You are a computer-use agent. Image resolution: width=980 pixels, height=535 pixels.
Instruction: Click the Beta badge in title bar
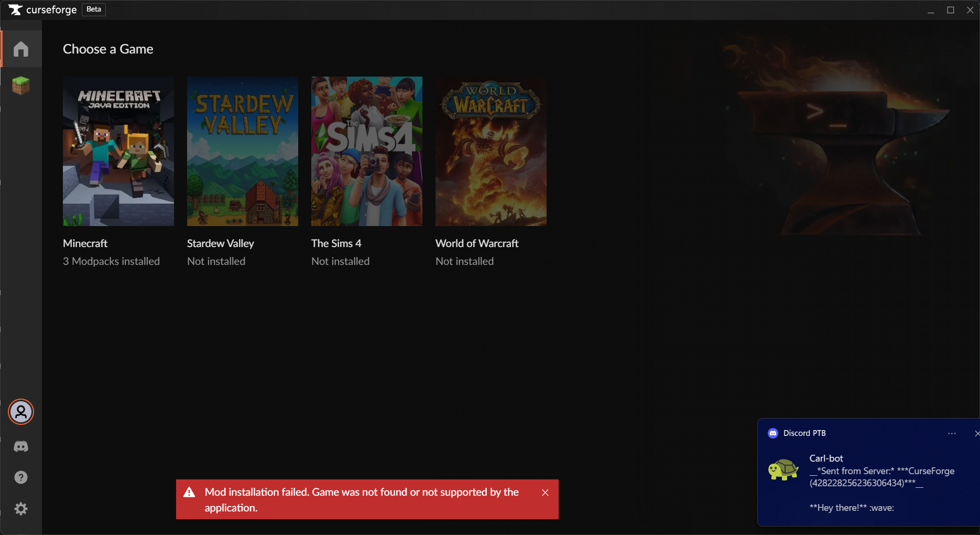click(x=94, y=9)
